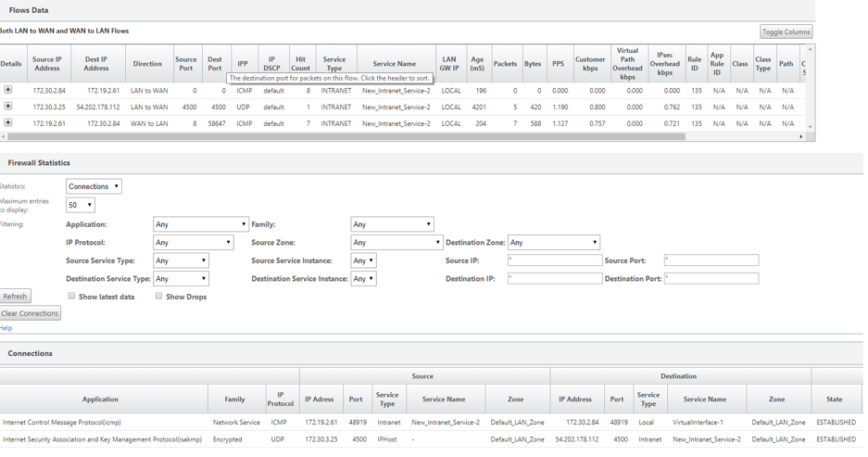The height and width of the screenshot is (457, 868).
Task: Focus the Destination Port input field
Action: tap(711, 279)
